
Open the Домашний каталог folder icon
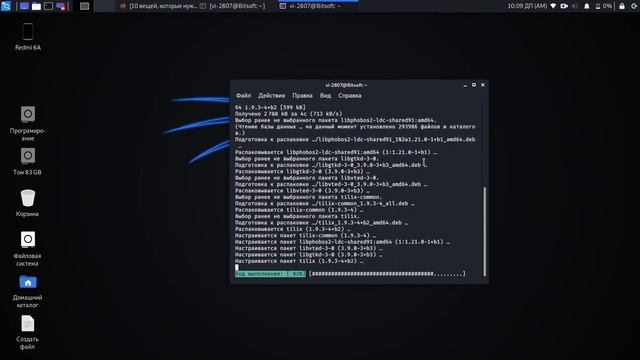(28, 282)
